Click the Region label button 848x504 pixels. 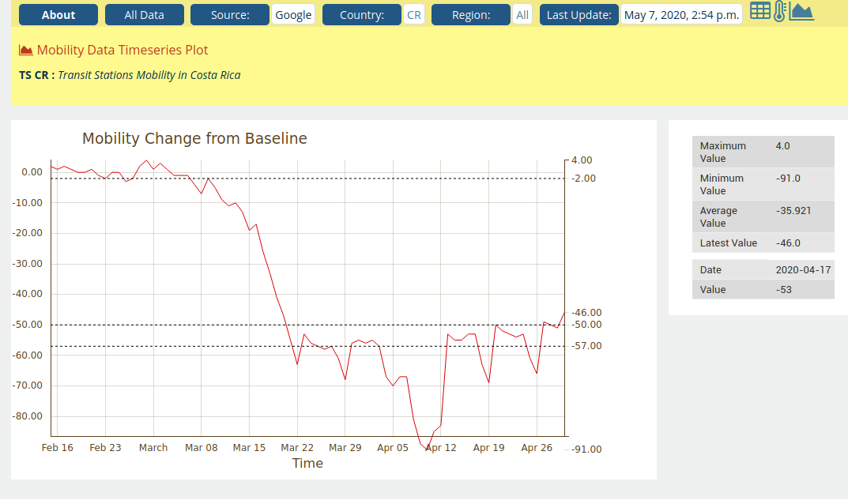(x=470, y=15)
